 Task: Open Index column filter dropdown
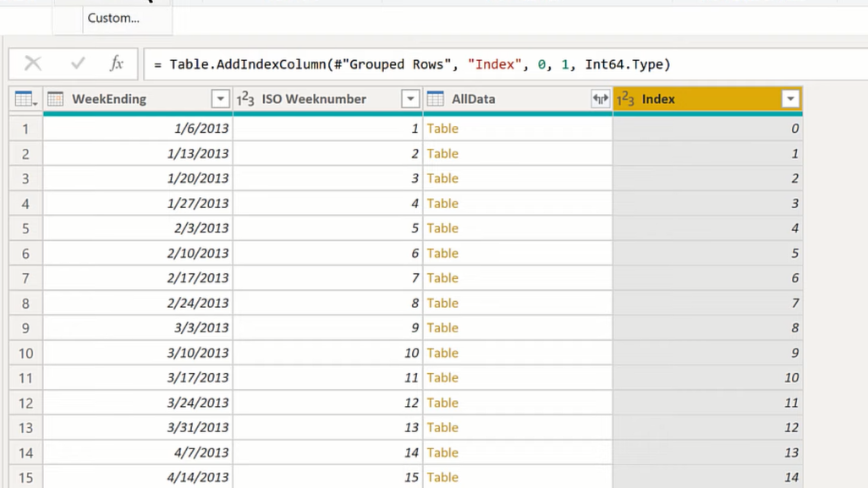790,99
